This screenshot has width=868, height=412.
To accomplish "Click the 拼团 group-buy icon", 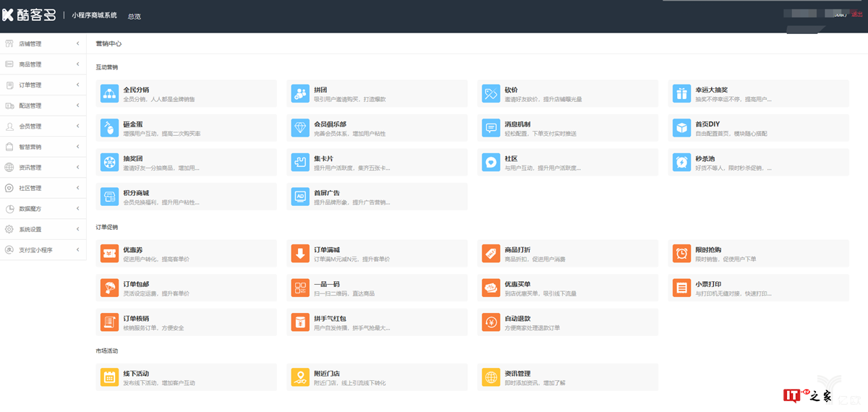I will point(299,93).
